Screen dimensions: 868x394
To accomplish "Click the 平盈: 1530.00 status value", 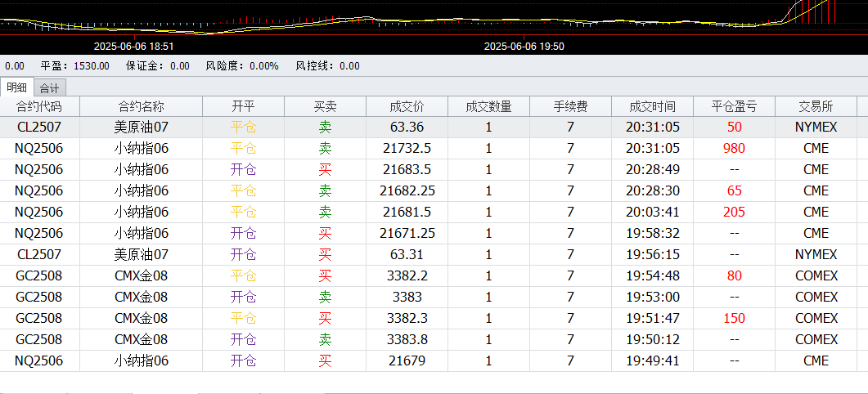I will pyautogui.click(x=74, y=66).
